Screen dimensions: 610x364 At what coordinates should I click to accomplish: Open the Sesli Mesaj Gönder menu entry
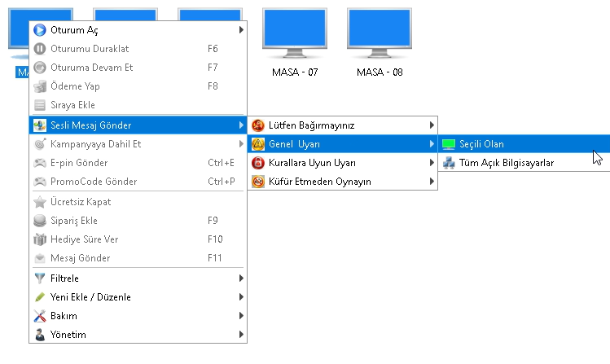[x=91, y=125]
